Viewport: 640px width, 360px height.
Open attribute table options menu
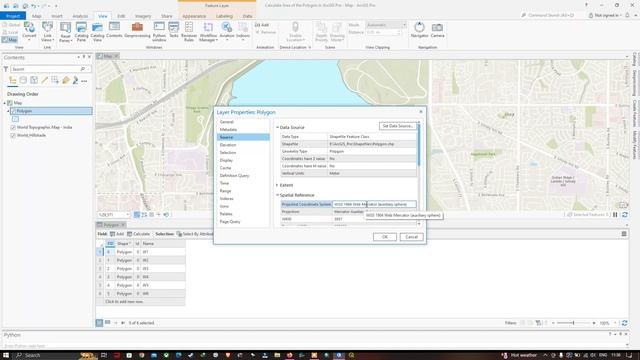tap(624, 234)
